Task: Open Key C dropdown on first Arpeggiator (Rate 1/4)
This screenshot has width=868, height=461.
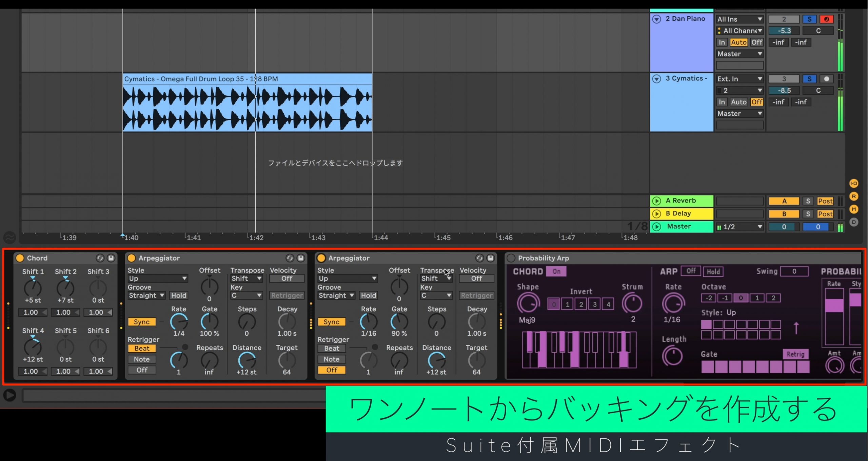Action: pyautogui.click(x=246, y=295)
